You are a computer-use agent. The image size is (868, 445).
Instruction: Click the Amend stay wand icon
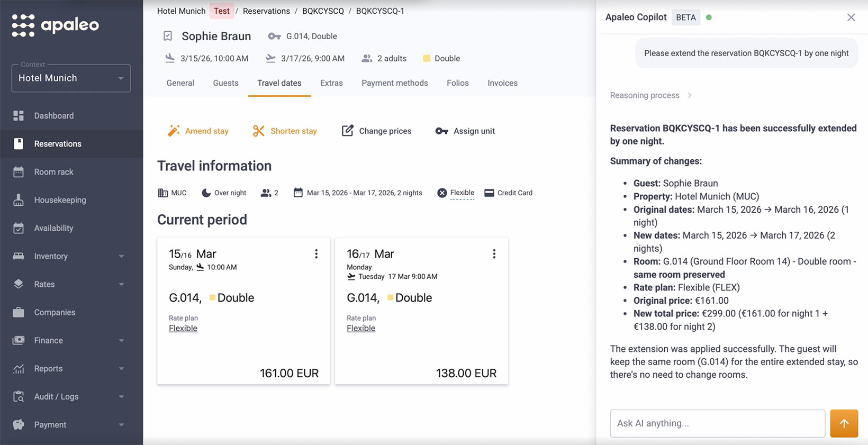174,131
